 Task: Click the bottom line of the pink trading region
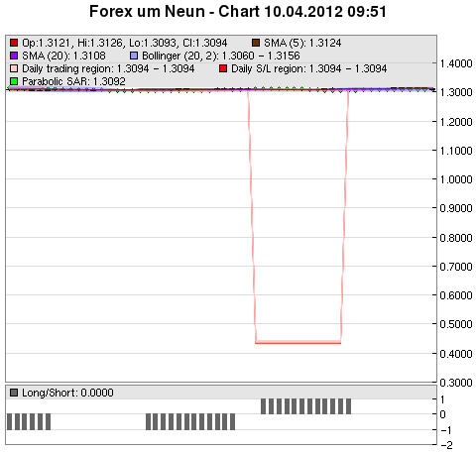(297, 342)
